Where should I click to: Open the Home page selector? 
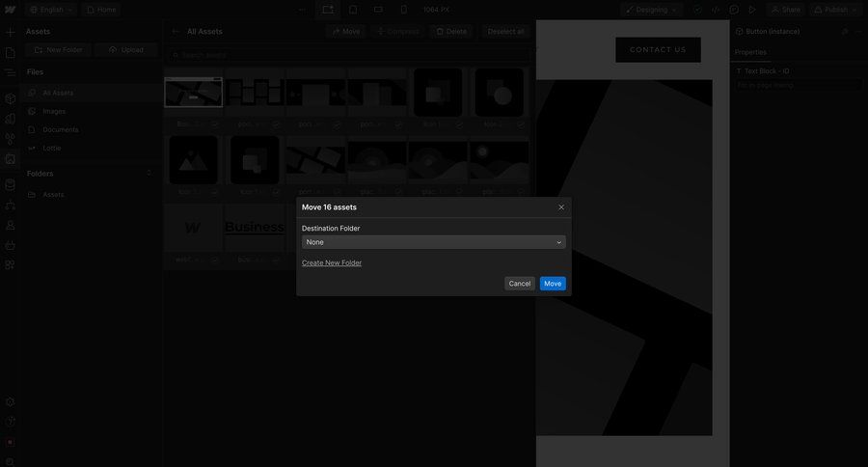[101, 10]
